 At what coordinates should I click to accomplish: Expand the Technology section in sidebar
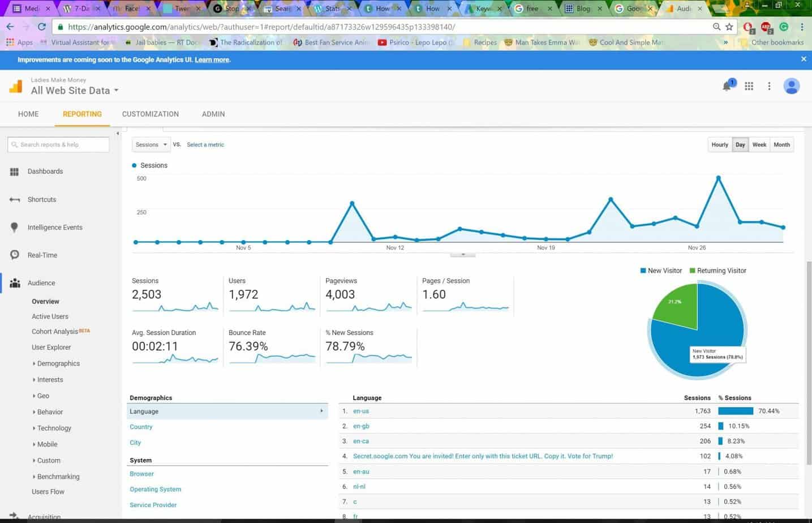tap(52, 428)
